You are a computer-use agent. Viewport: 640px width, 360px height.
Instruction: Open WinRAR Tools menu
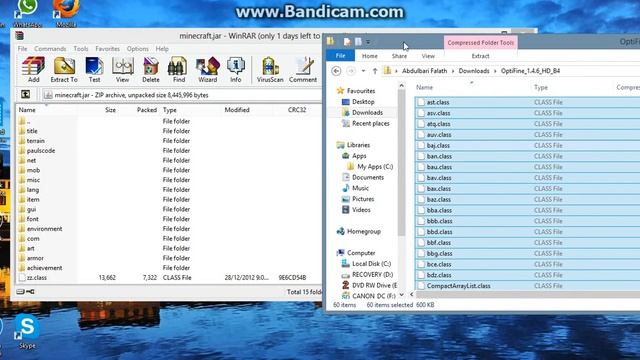pos(81,49)
